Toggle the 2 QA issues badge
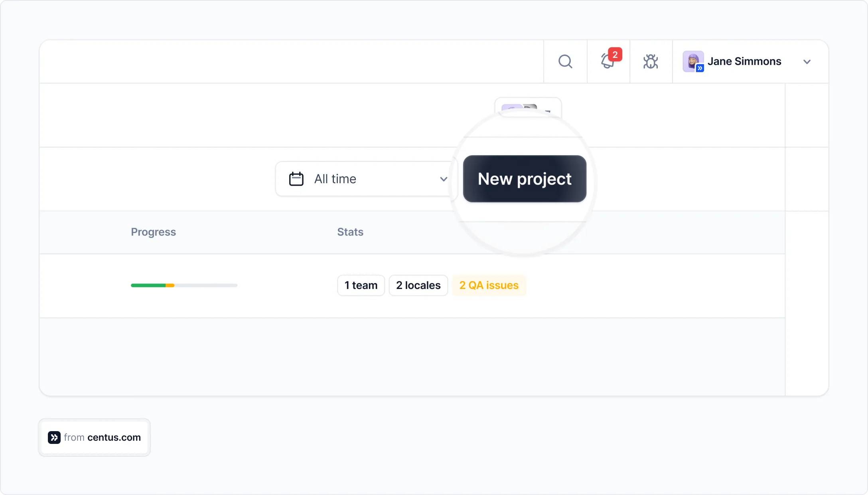 pos(488,285)
